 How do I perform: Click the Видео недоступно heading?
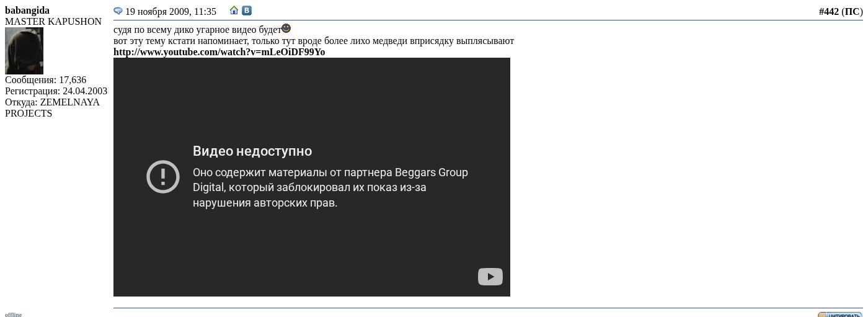(252, 151)
